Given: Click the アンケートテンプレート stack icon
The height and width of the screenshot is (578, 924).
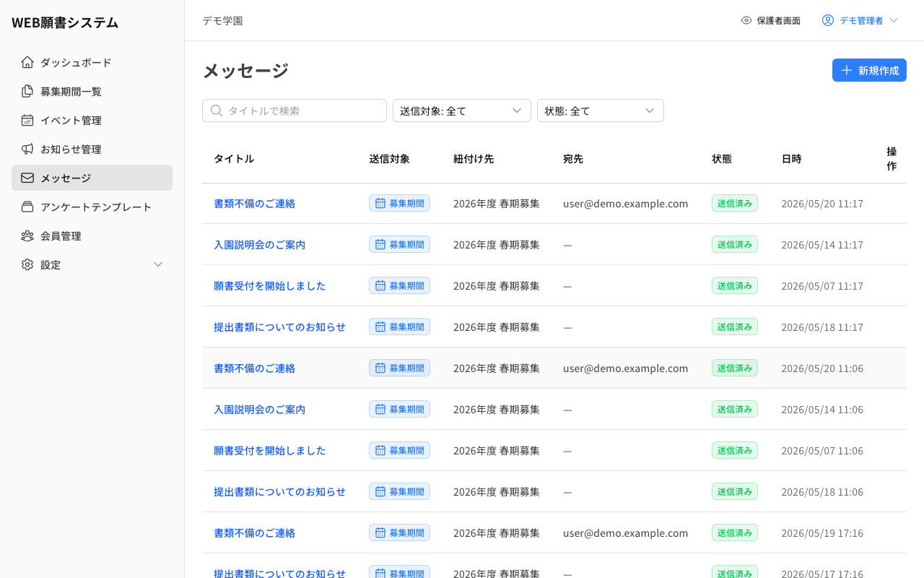Looking at the screenshot, I should click(27, 207).
